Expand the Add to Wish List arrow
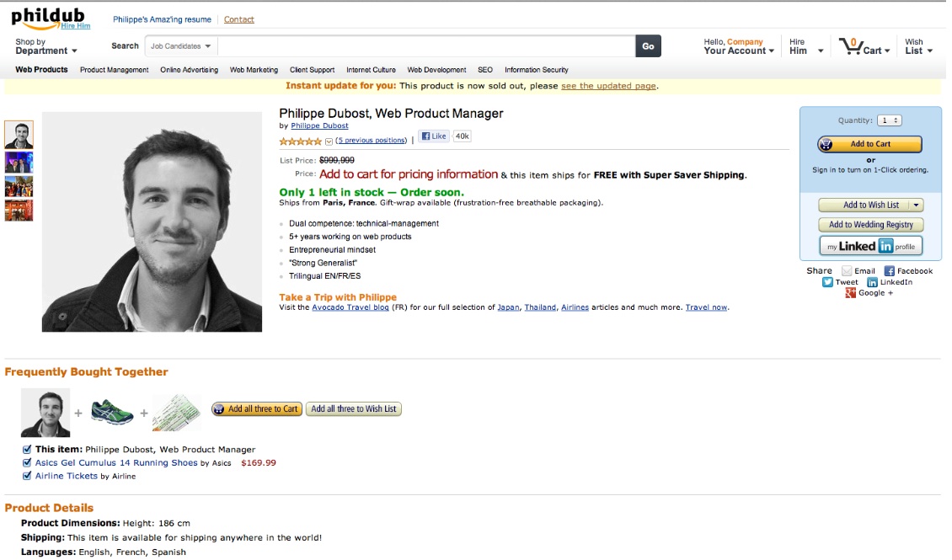Viewport: 952px width, 560px height. pyautogui.click(x=916, y=205)
